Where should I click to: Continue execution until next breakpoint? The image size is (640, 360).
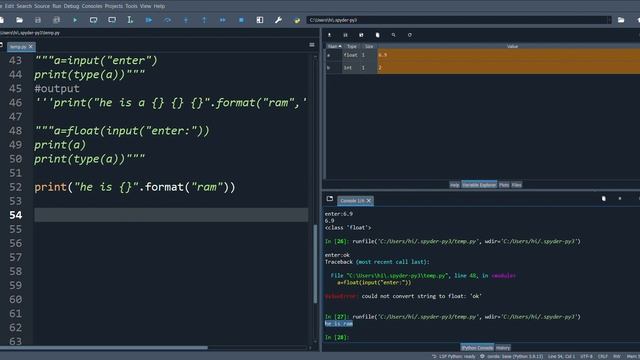pos(223,20)
